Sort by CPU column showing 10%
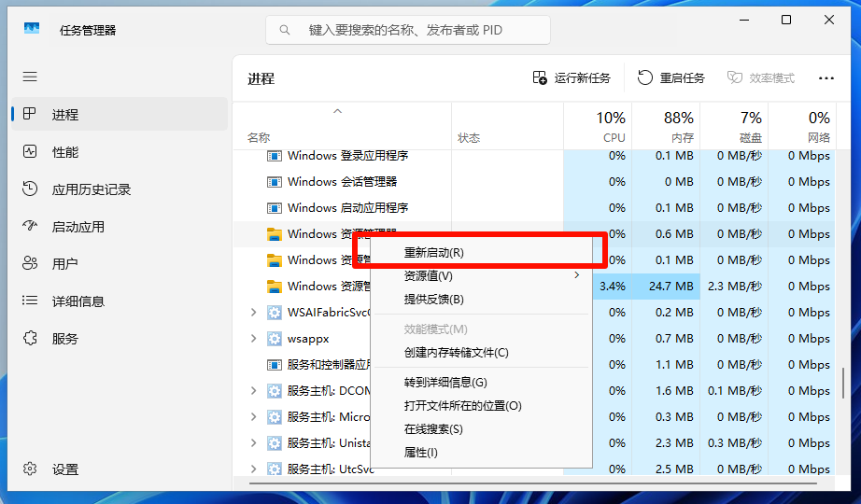The height and width of the screenshot is (504, 861). click(598, 126)
